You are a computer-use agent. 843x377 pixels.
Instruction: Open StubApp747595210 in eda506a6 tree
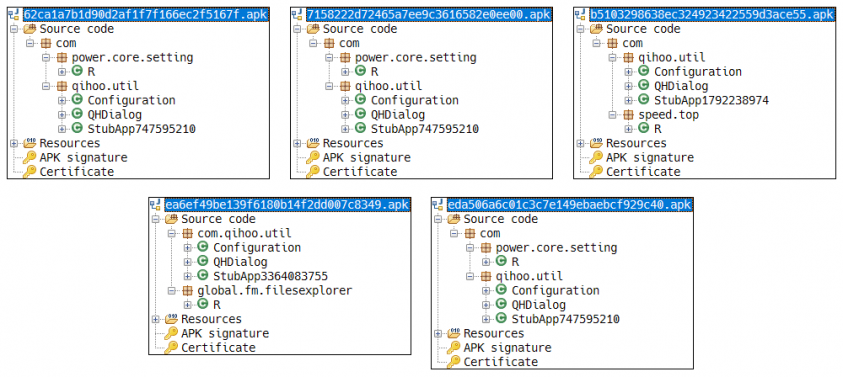click(x=566, y=319)
